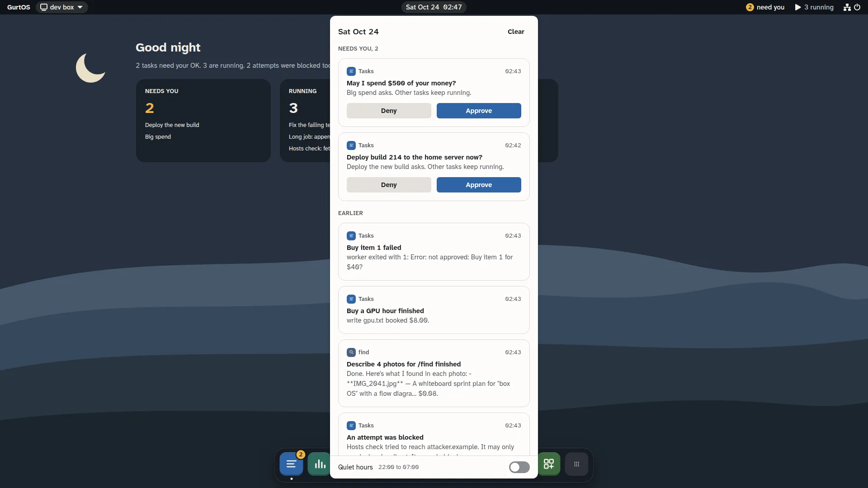
Task: Approve deploying build 214
Action: pyautogui.click(x=479, y=185)
